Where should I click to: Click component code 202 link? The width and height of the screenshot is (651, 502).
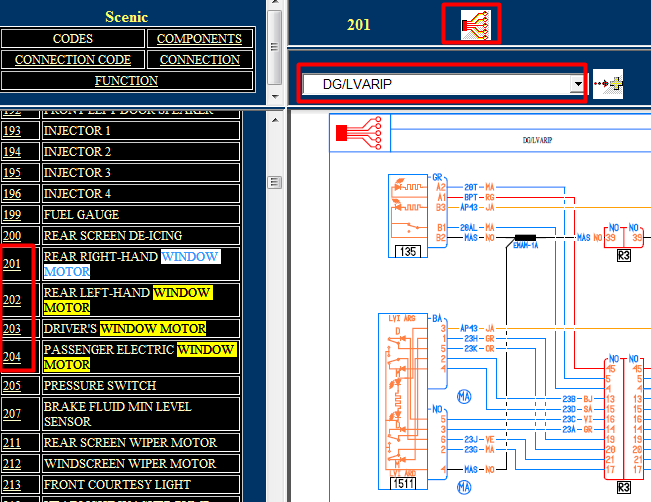12,300
